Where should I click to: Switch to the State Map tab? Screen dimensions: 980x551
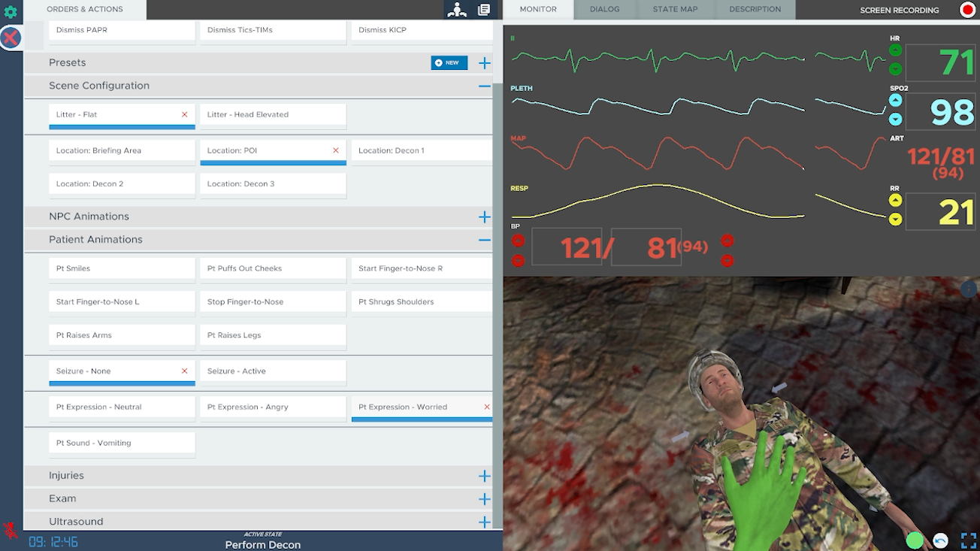[x=674, y=10]
